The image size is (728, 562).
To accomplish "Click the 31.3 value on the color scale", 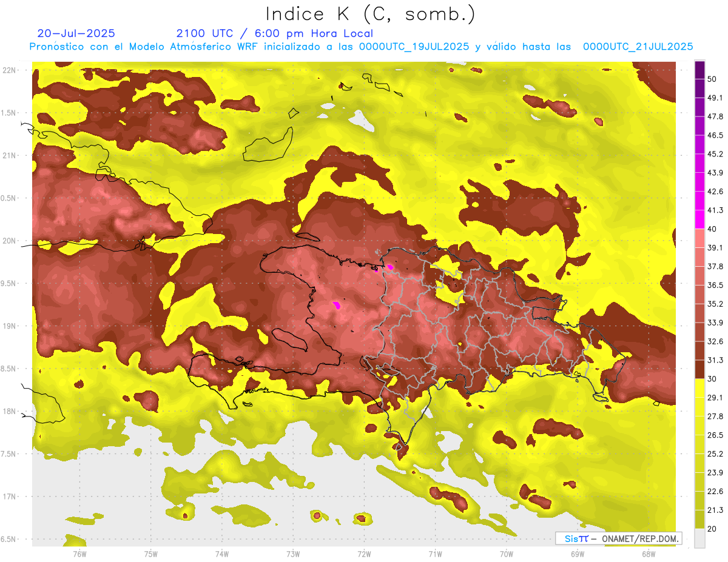I will (x=715, y=360).
